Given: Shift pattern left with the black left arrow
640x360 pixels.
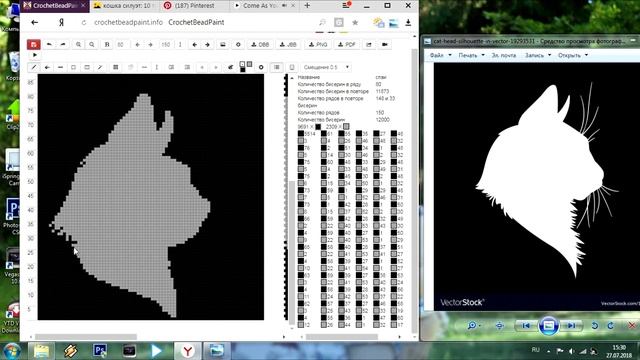Looking at the screenshot, I should (194, 44).
